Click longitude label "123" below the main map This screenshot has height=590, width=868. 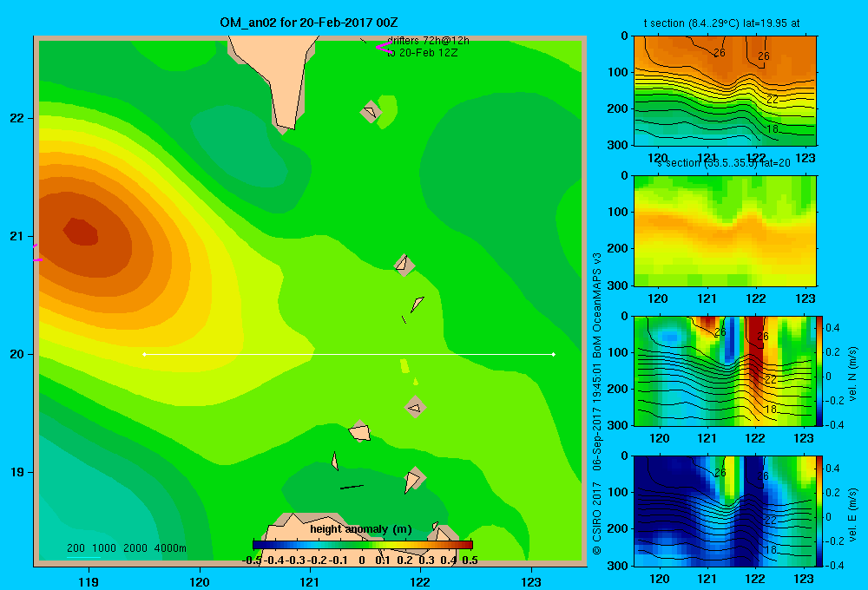(x=531, y=581)
